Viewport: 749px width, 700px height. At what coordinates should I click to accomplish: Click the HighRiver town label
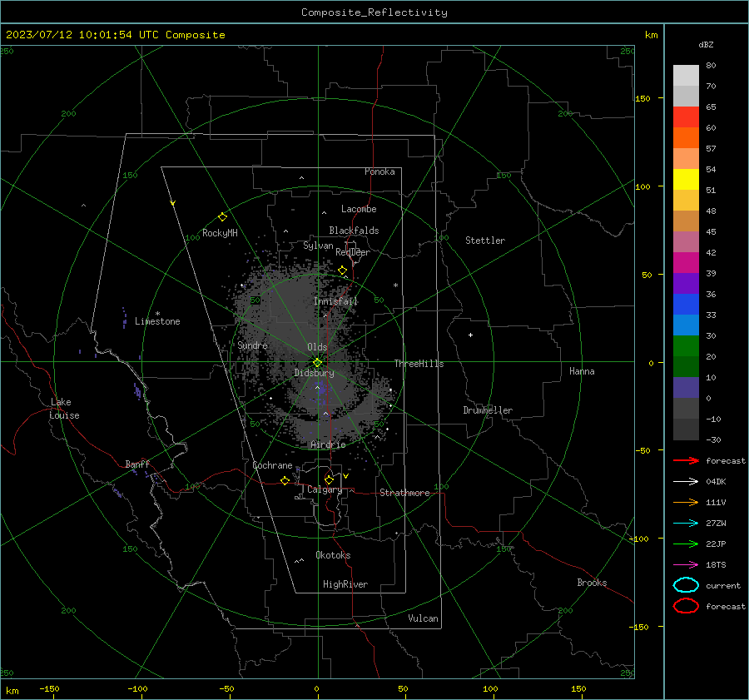pyautogui.click(x=345, y=584)
